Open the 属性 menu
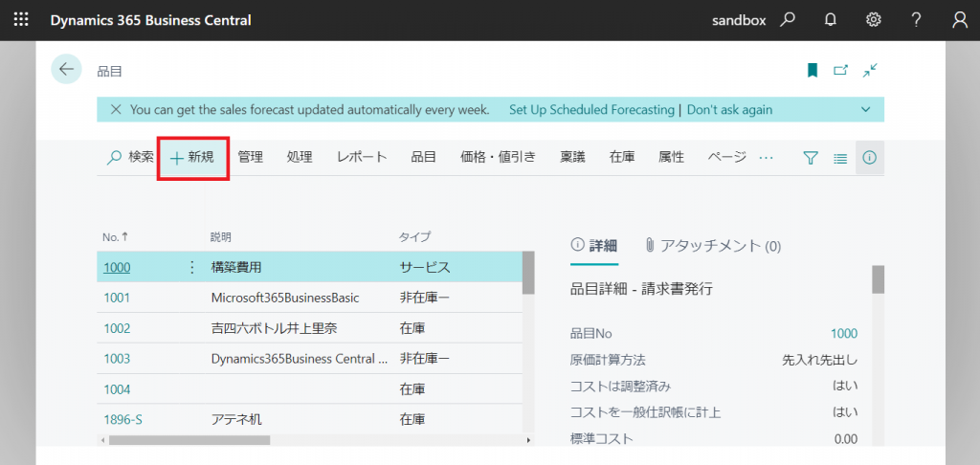 tap(671, 158)
